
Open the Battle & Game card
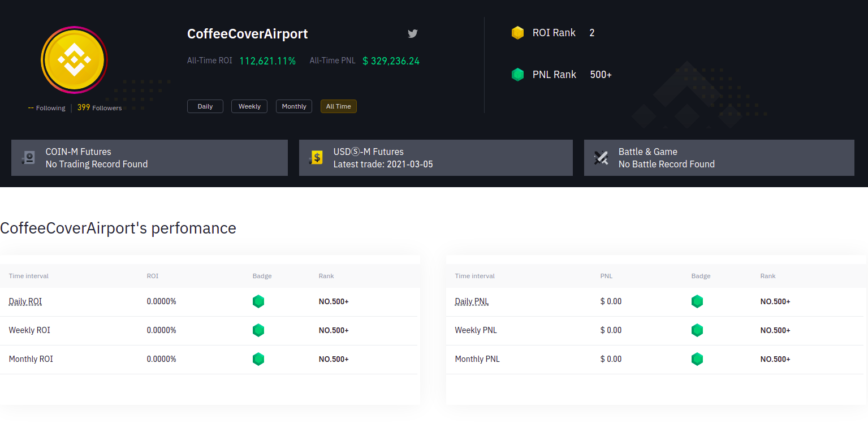[x=719, y=158]
